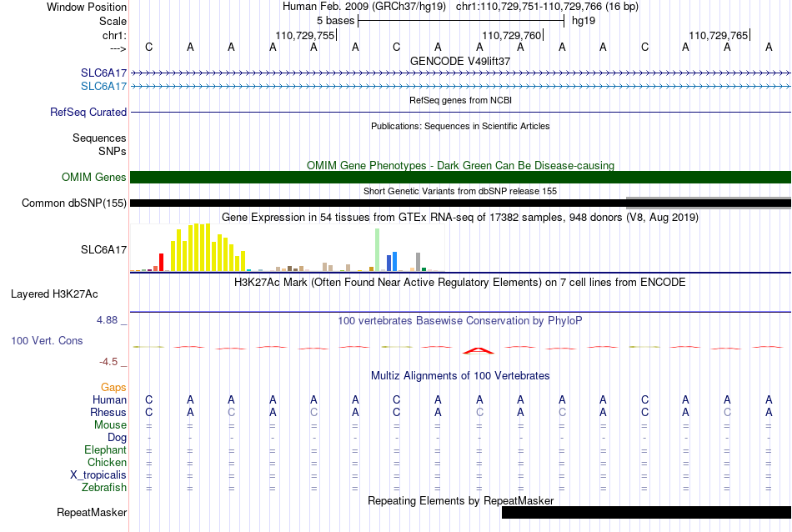The width and height of the screenshot is (792, 532).
Task: Select the Elephant alignment row label
Action: [x=106, y=449]
